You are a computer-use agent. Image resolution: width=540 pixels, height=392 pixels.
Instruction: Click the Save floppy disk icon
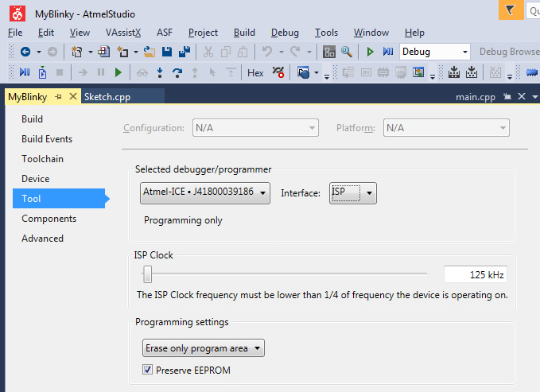(x=167, y=52)
